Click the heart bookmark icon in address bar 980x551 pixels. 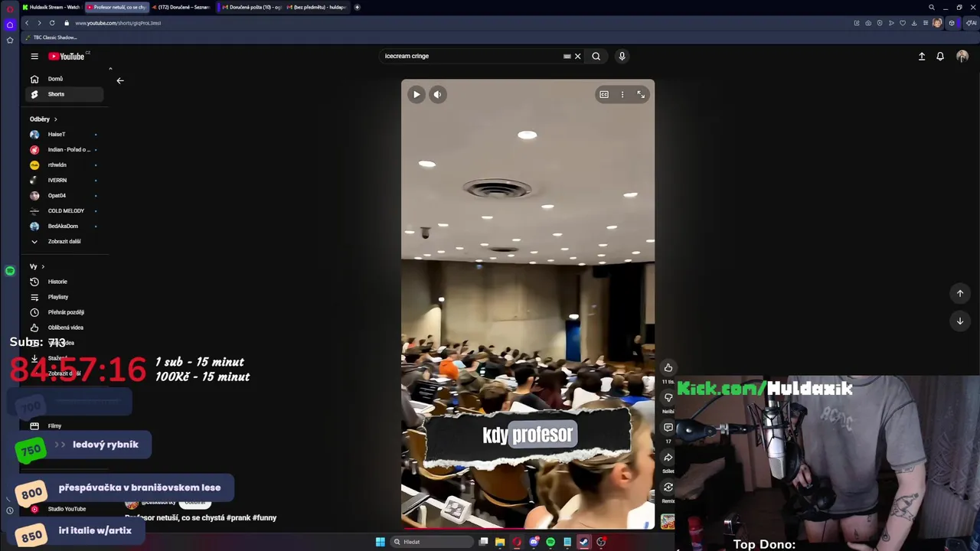point(903,23)
